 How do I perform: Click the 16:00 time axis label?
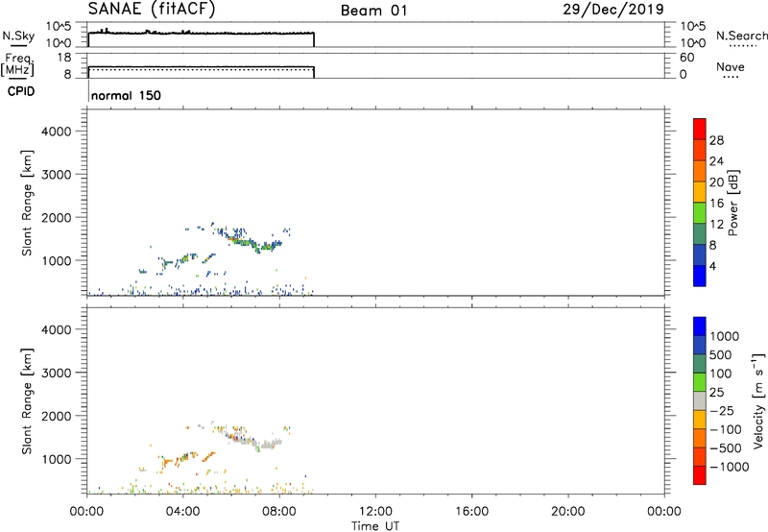[x=471, y=512]
